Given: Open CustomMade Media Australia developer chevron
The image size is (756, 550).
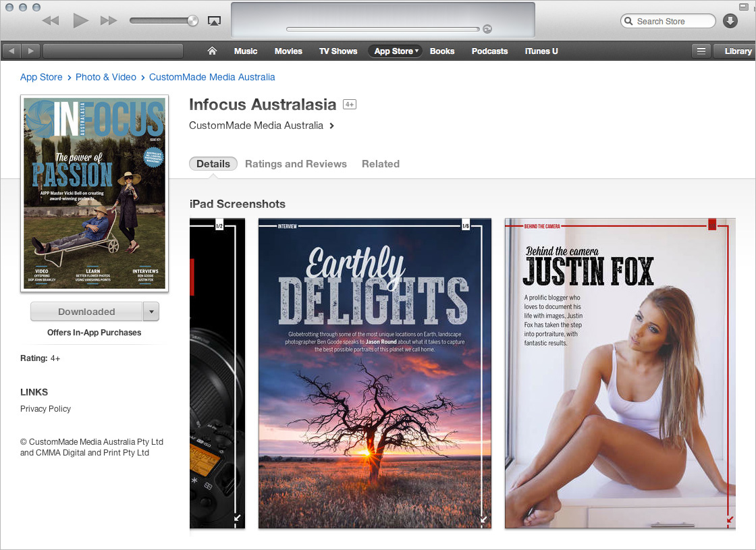Looking at the screenshot, I should point(332,126).
